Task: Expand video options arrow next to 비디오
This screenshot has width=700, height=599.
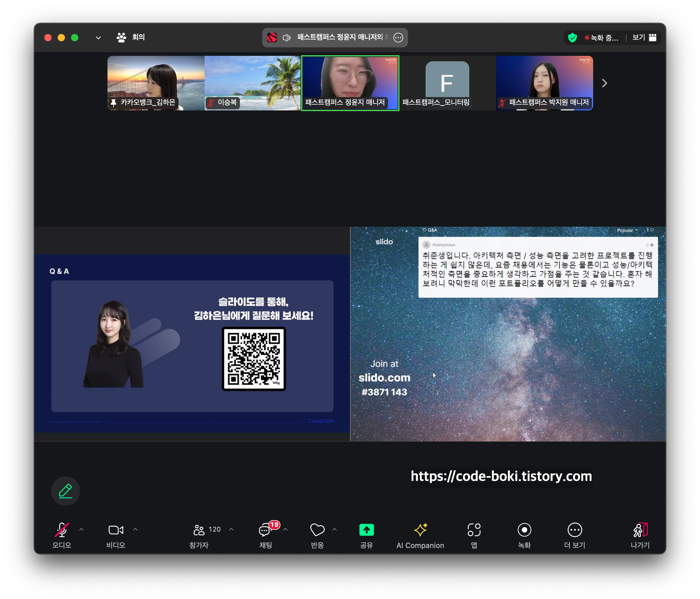Action: coord(135,529)
